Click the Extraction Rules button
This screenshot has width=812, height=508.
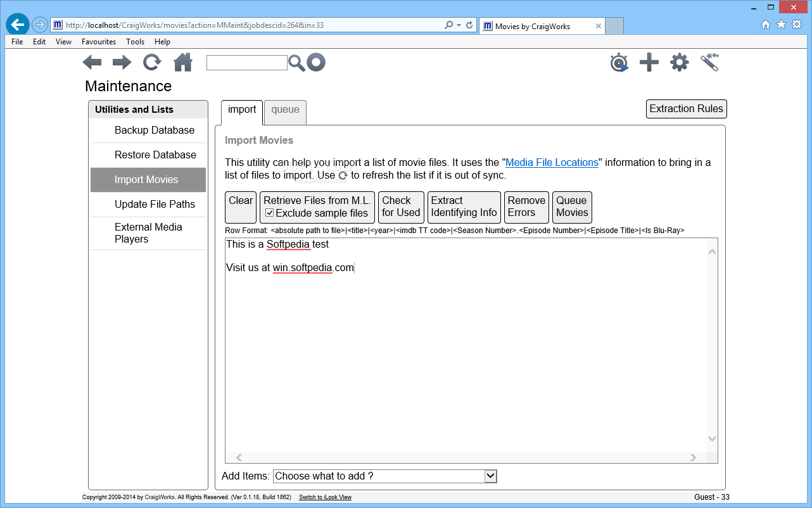click(x=686, y=109)
